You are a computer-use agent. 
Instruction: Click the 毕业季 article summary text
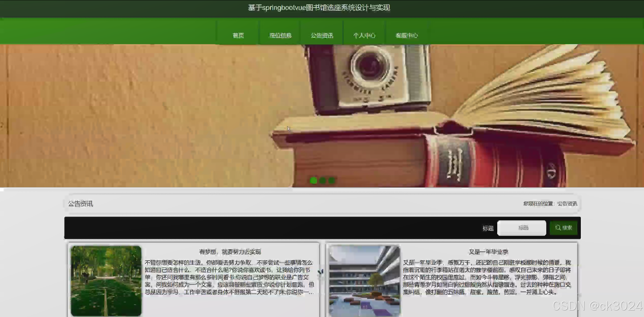(x=487, y=277)
